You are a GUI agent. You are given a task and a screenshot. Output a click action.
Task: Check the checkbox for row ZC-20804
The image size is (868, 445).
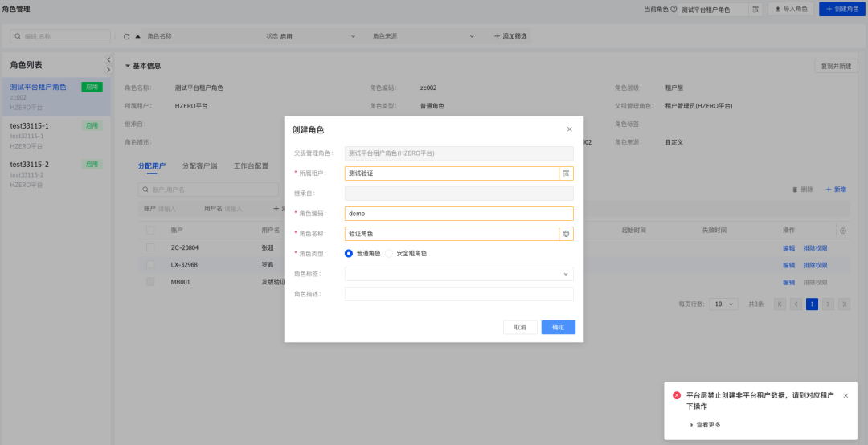(x=150, y=248)
